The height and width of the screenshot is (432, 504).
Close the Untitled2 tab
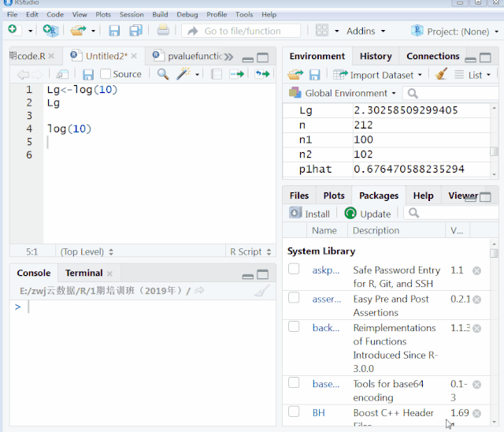134,56
